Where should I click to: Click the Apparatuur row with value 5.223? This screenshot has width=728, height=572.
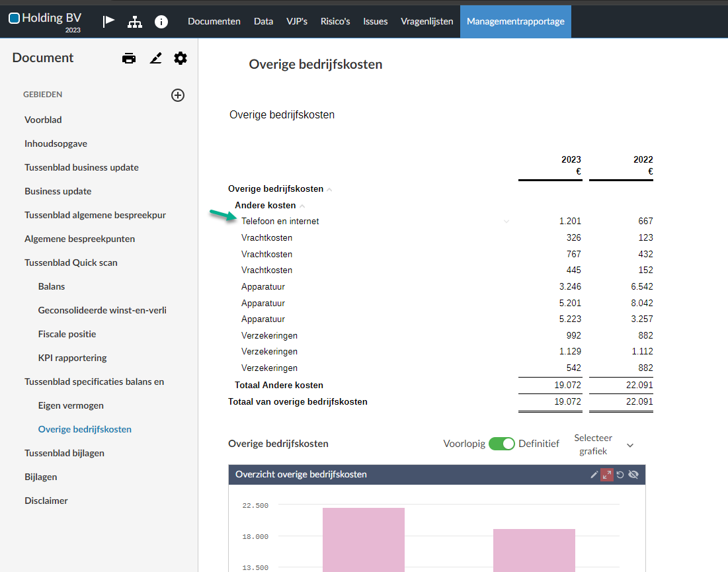tap(440, 319)
